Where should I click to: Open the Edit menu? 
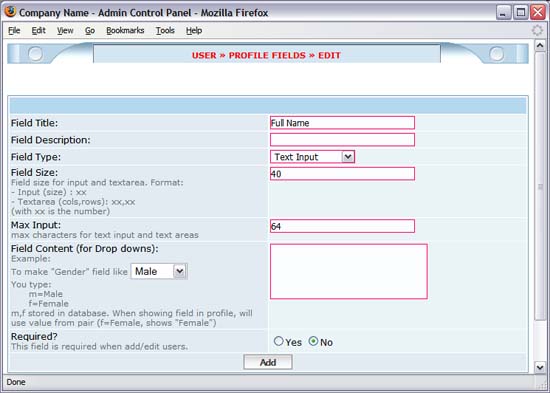pyautogui.click(x=39, y=31)
